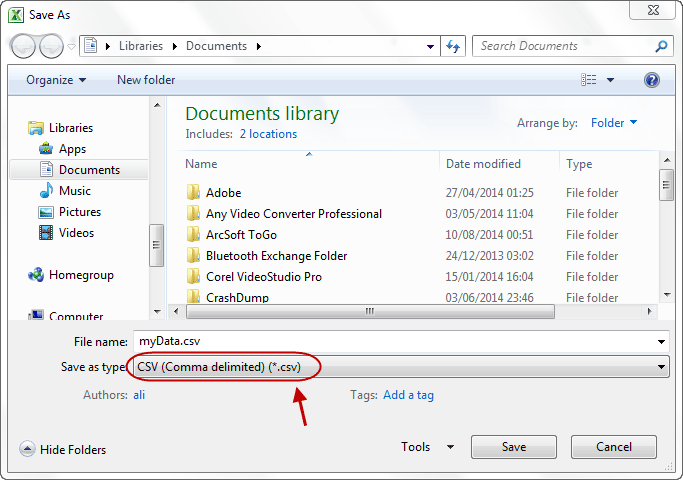The image size is (683, 480).
Task: Open Arrange by Folder dropdown
Action: 614,123
